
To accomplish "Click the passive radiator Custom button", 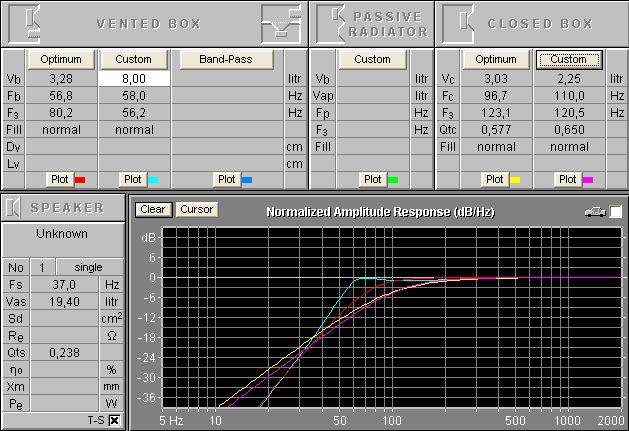I will pyautogui.click(x=372, y=59).
